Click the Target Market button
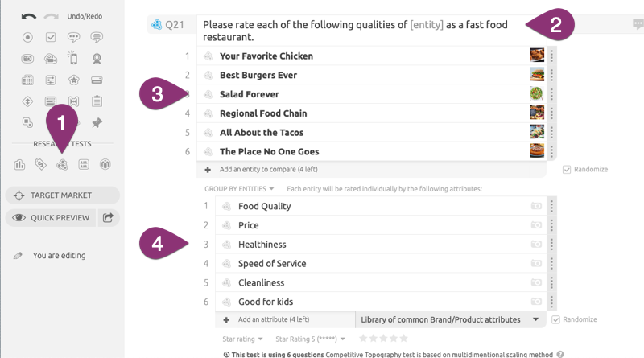644x358 pixels. tap(63, 195)
